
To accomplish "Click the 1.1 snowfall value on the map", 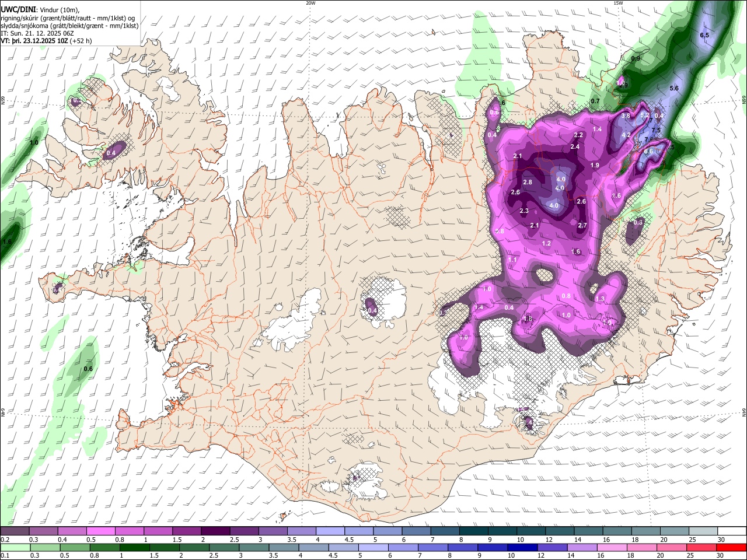I will [x=513, y=260].
